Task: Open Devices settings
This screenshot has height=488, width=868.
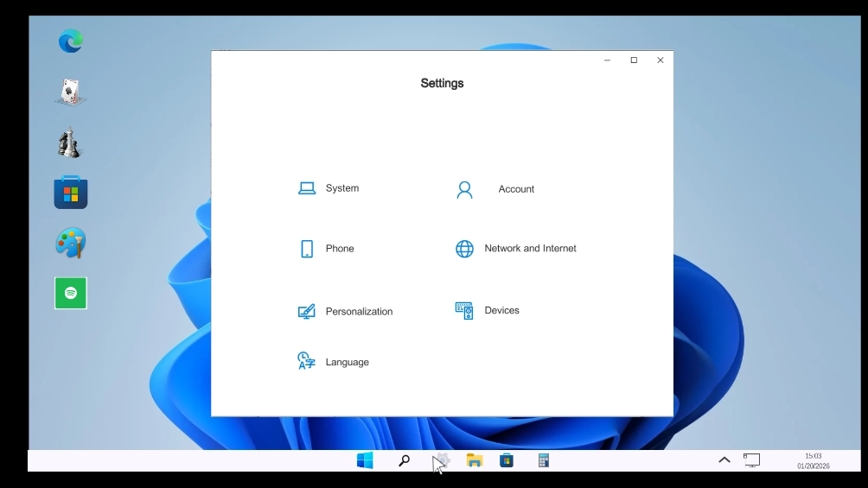Action: click(x=502, y=310)
